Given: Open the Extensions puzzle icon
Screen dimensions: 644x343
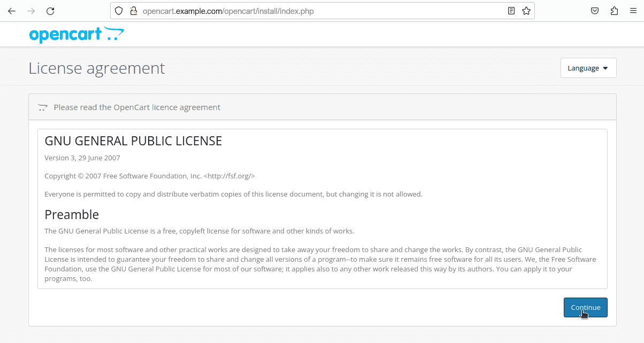Looking at the screenshot, I should pyautogui.click(x=614, y=11).
